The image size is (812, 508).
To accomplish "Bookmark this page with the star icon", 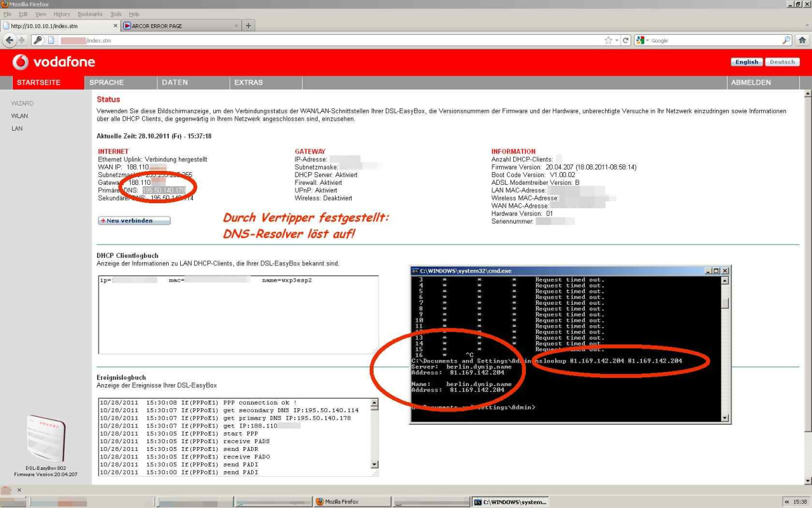I will pyautogui.click(x=608, y=40).
